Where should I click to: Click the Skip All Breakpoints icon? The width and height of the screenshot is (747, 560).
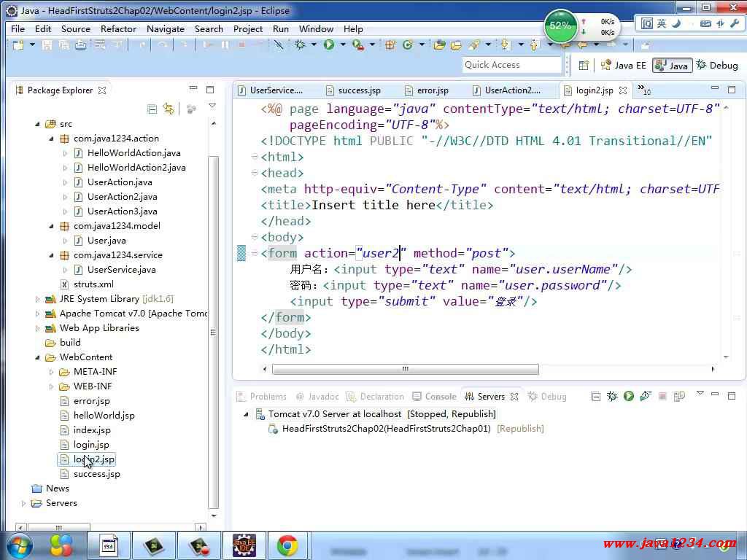click(x=279, y=44)
